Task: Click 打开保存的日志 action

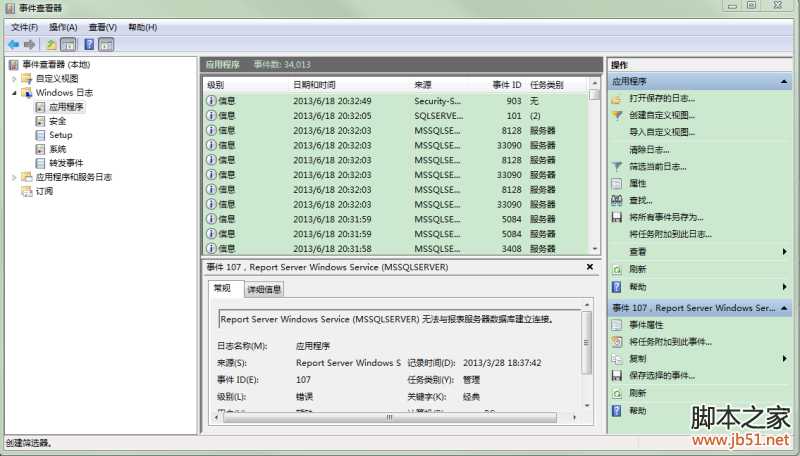Action: click(662, 99)
